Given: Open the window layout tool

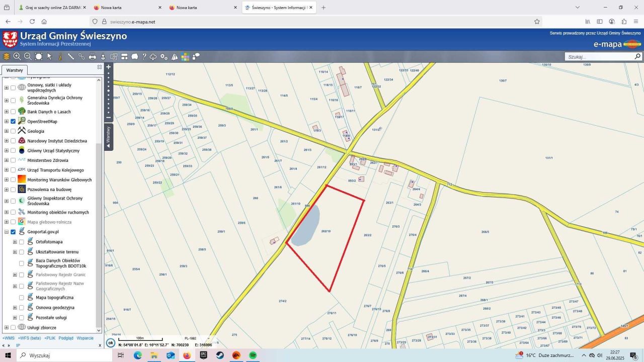Looking at the screenshot, I should click(124, 57).
